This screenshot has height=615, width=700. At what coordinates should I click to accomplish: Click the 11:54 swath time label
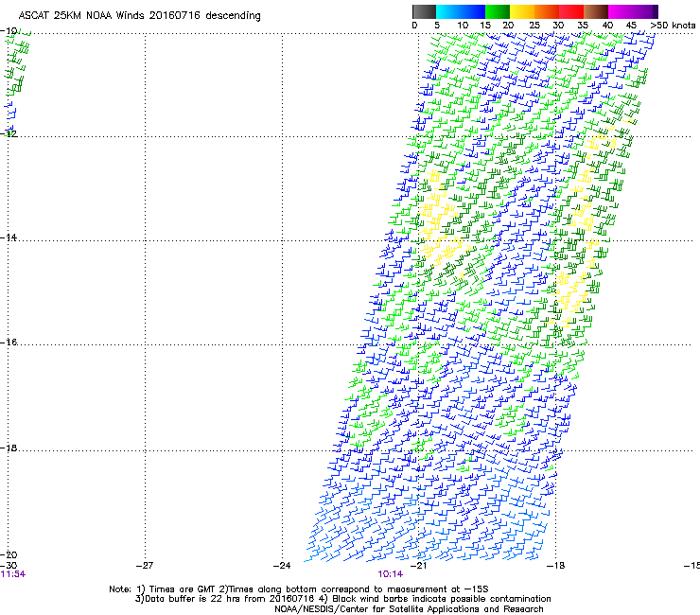(13, 574)
